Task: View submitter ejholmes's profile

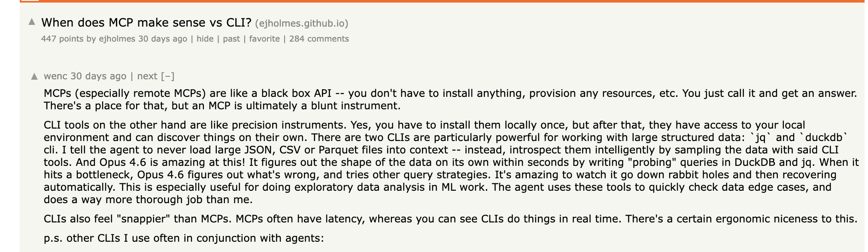Action: click(117, 39)
